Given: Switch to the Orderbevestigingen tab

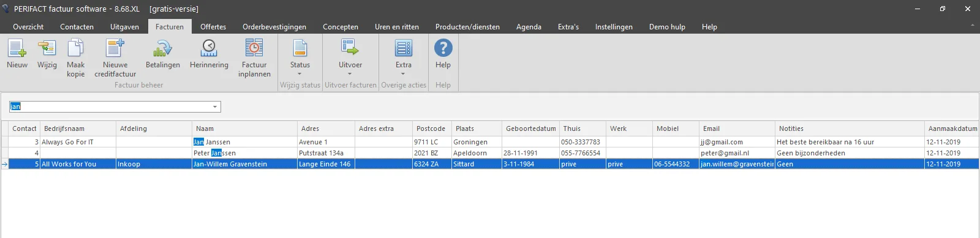Looking at the screenshot, I should tap(274, 27).
